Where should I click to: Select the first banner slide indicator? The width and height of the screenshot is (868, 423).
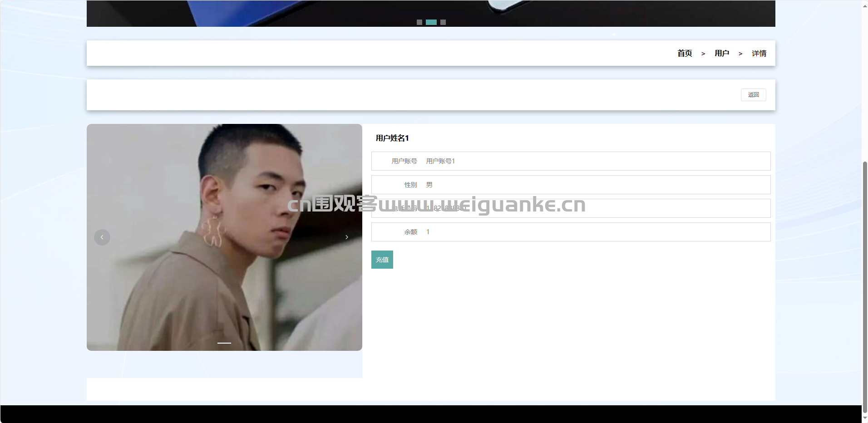point(419,22)
